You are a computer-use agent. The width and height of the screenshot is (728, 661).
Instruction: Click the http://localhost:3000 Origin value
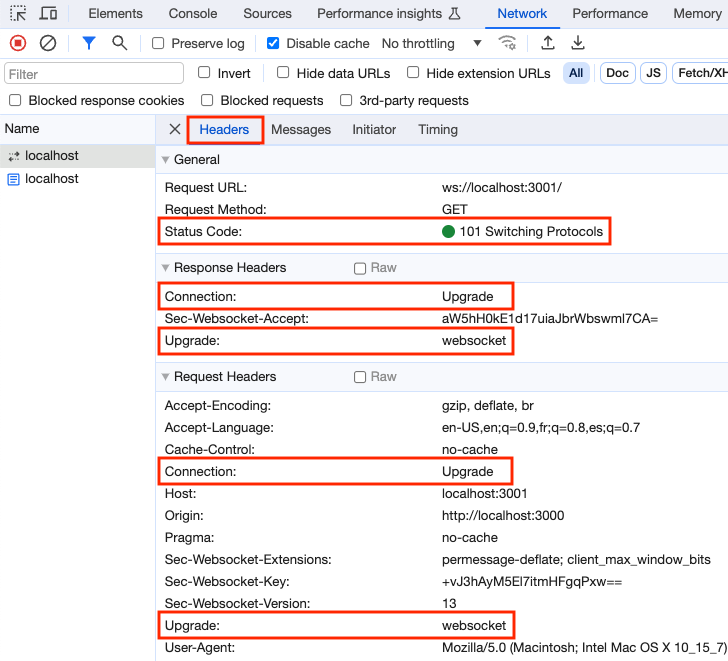(x=503, y=515)
